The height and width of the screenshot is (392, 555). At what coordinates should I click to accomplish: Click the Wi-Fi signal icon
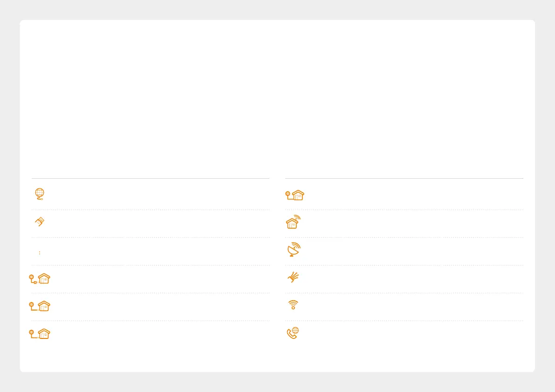pyautogui.click(x=293, y=305)
